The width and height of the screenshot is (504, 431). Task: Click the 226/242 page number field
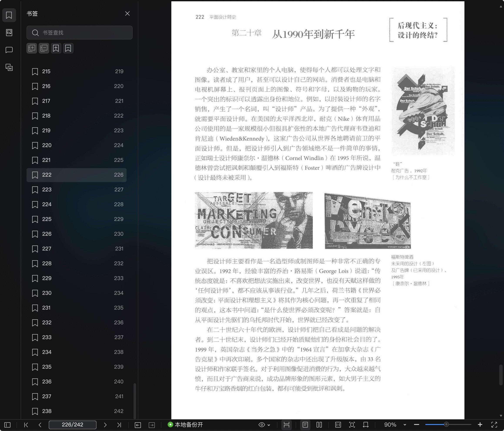72,425
